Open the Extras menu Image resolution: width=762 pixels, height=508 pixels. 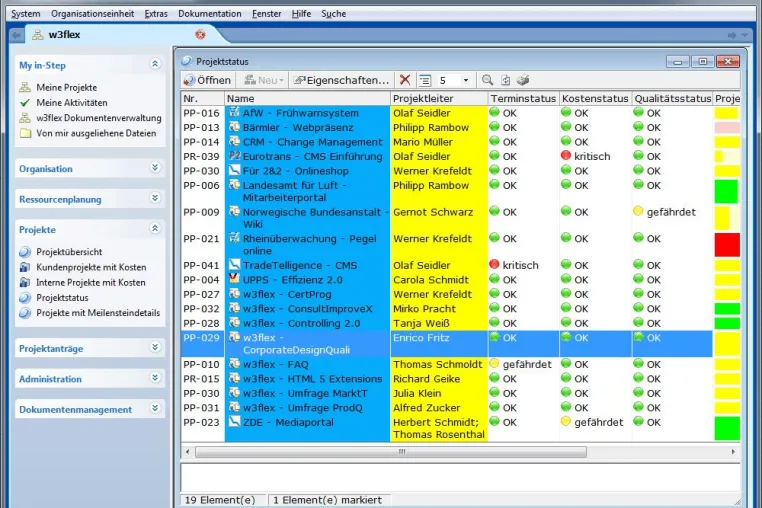pyautogui.click(x=156, y=14)
